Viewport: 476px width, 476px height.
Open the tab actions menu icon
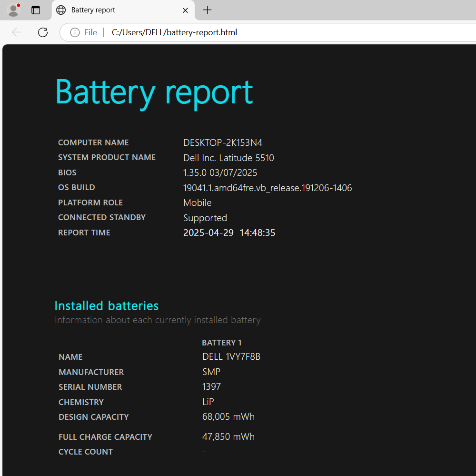[x=36, y=10]
